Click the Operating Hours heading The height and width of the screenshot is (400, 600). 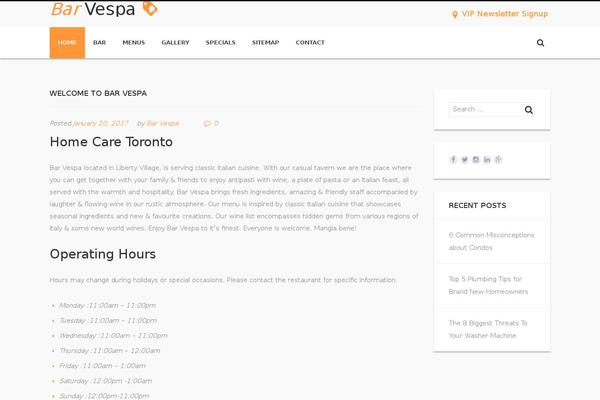(x=103, y=254)
